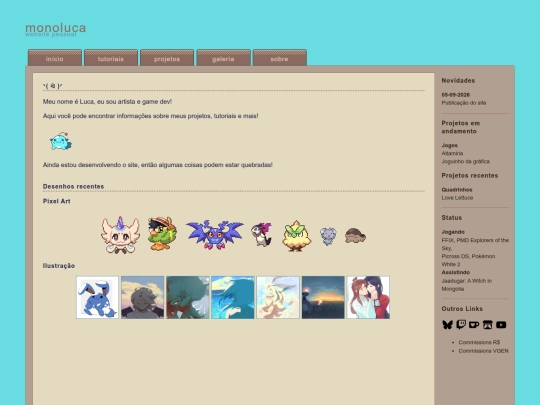Image resolution: width=540 pixels, height=405 pixels.
Task: Click the 'Outros Links' heading
Action: pyautogui.click(x=462, y=309)
